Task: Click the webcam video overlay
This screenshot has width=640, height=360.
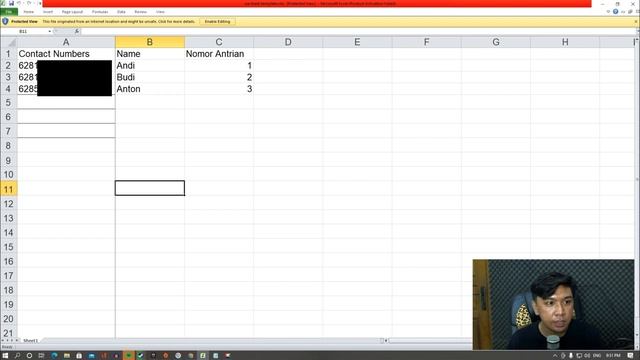Action: (x=553, y=304)
